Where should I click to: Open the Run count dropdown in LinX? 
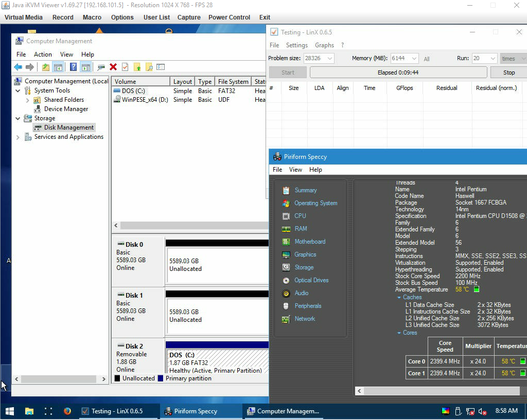pyautogui.click(x=493, y=59)
